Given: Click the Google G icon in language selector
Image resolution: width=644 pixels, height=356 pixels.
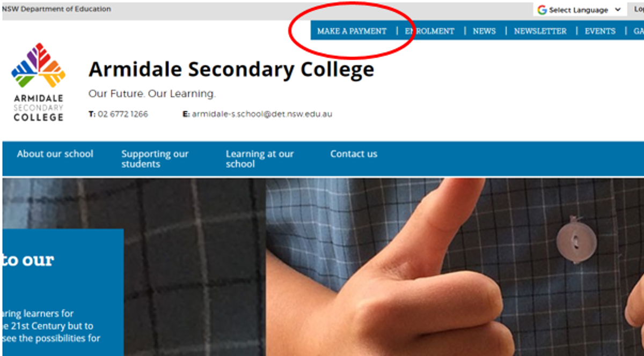Looking at the screenshot, I should 542,10.
